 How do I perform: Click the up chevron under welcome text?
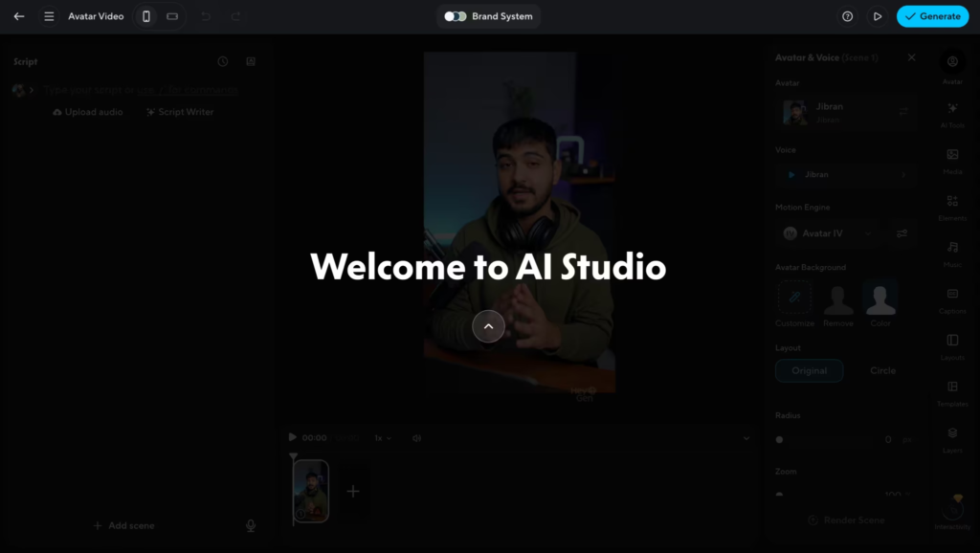pos(488,326)
